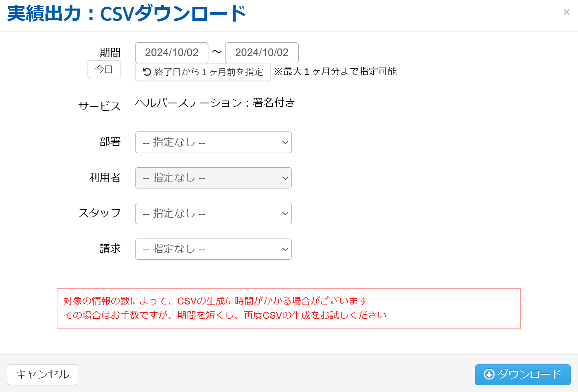Open the 部署 dropdown
Image resolution: width=578 pixels, height=392 pixels.
[x=213, y=142]
